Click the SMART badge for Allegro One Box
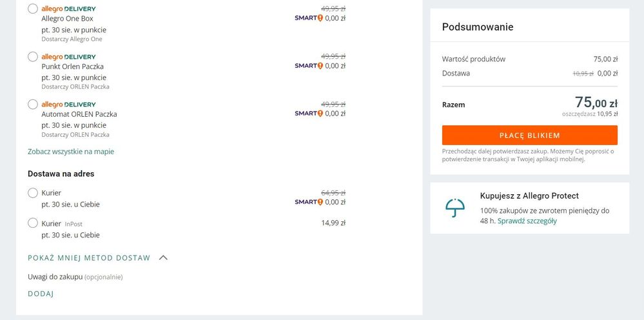Viewport: 644px width, 320px height. (309, 18)
